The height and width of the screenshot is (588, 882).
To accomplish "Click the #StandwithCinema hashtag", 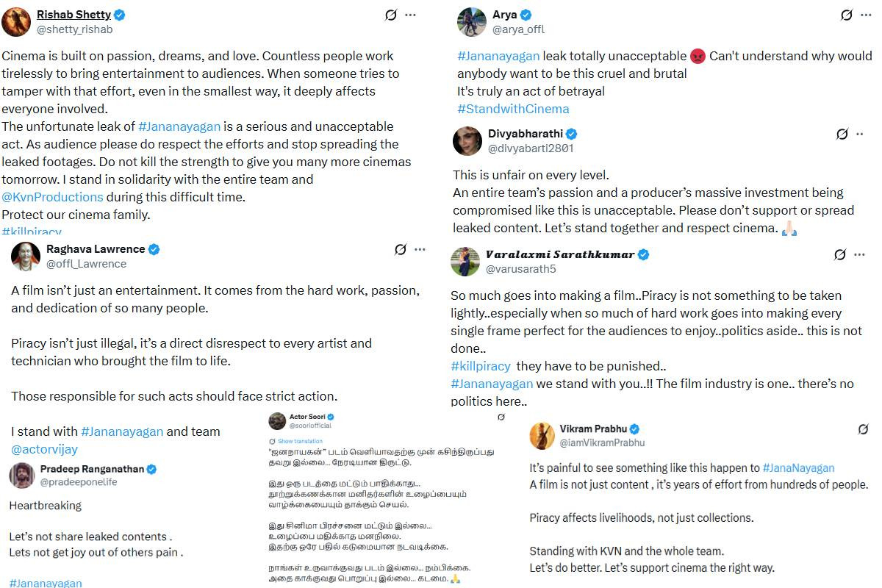I will (x=513, y=109).
